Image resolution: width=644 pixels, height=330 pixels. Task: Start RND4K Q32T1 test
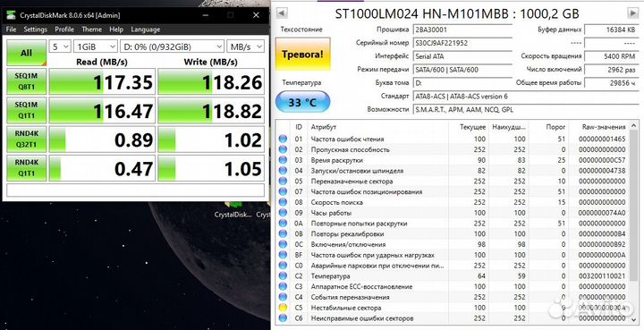pyautogui.click(x=27, y=140)
